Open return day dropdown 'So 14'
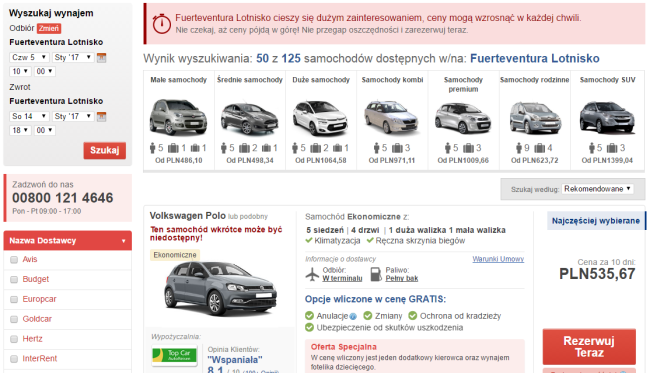This screenshot has height=373, width=650. click(29, 116)
